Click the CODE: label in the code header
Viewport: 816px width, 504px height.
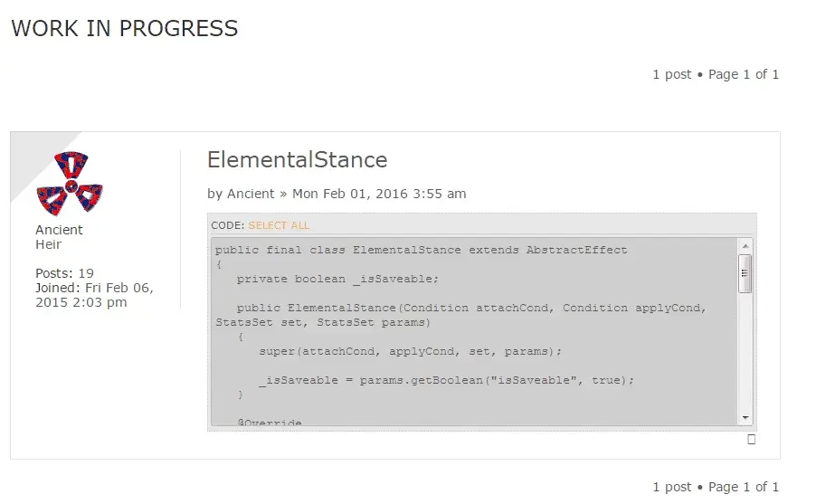(227, 225)
